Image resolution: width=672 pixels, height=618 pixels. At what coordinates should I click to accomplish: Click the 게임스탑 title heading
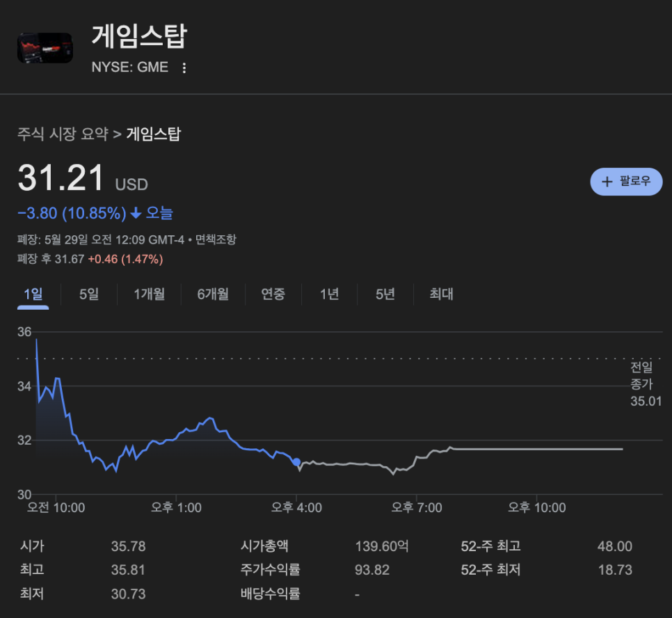point(139,36)
